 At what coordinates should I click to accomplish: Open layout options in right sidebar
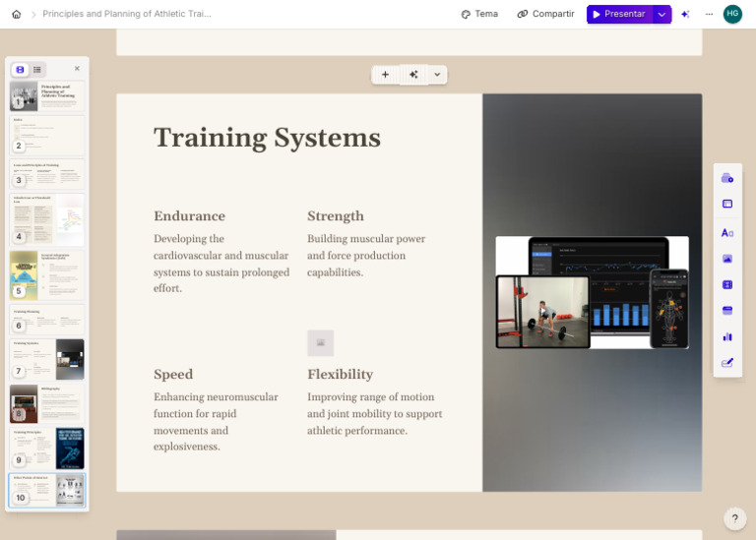point(727,204)
